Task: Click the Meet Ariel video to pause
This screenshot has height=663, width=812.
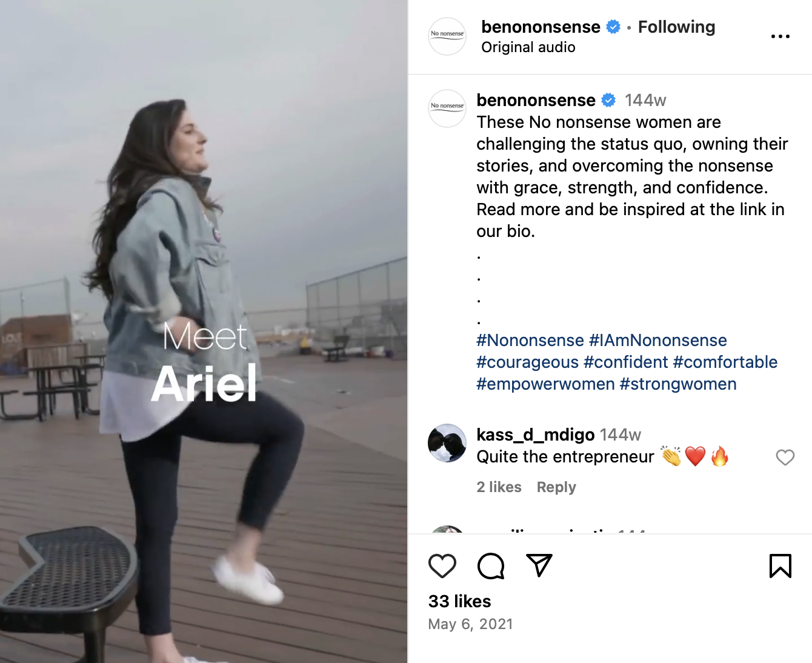Action: (204, 242)
